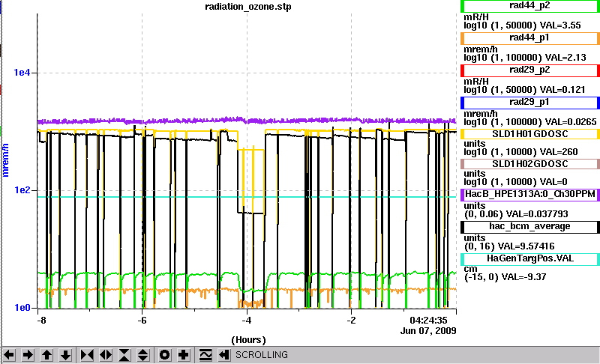Click the -6 hours x-axis tick label
This screenshot has width=600, height=364.
pos(142,321)
